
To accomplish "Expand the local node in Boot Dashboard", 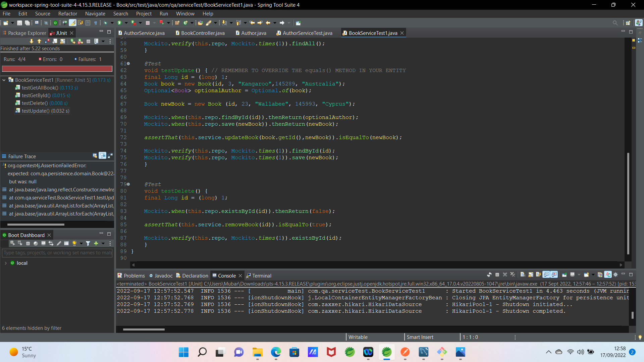I will [6, 263].
